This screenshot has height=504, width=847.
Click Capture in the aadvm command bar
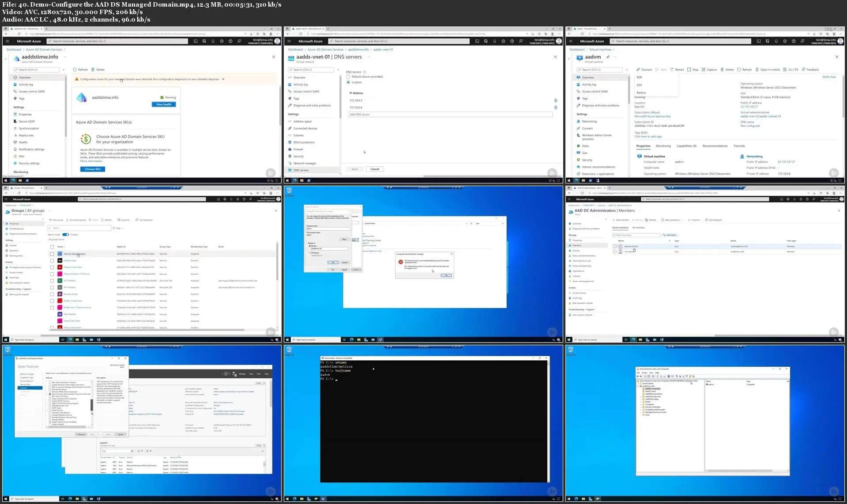(x=709, y=70)
